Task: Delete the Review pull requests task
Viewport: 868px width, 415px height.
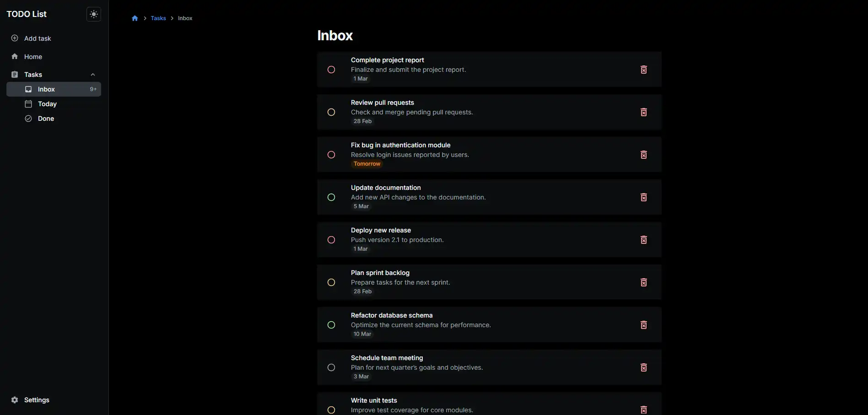Action: [643, 112]
